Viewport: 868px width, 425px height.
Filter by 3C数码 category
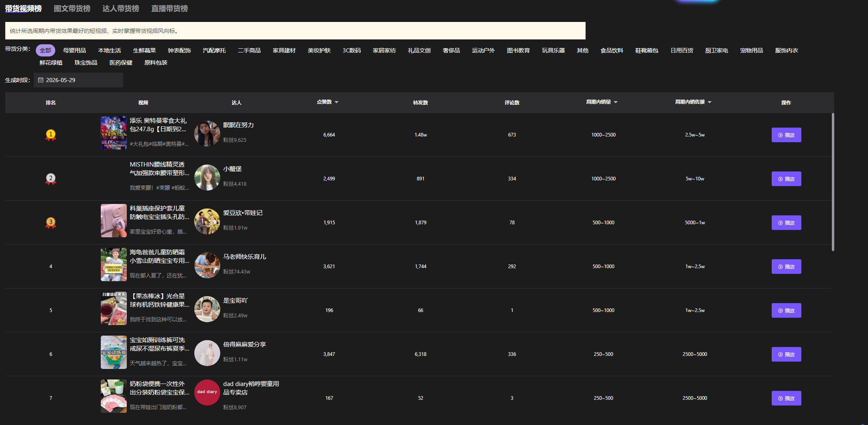point(352,50)
